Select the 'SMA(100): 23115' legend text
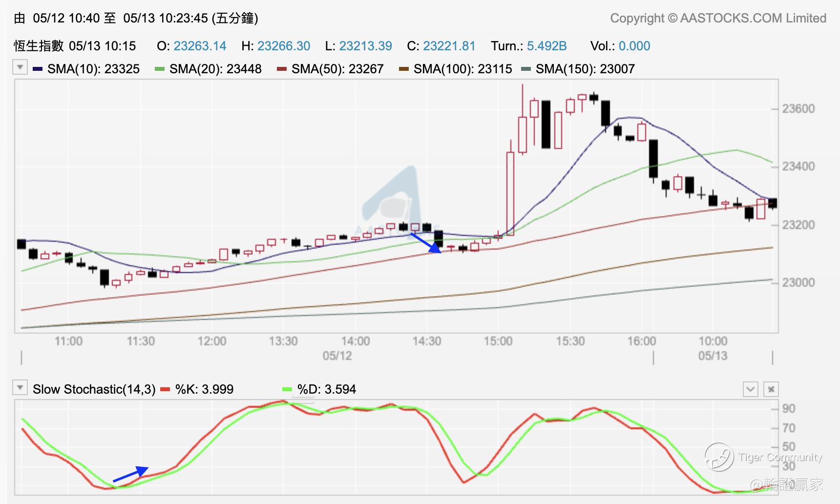This screenshot has height=504, width=840. click(x=463, y=69)
